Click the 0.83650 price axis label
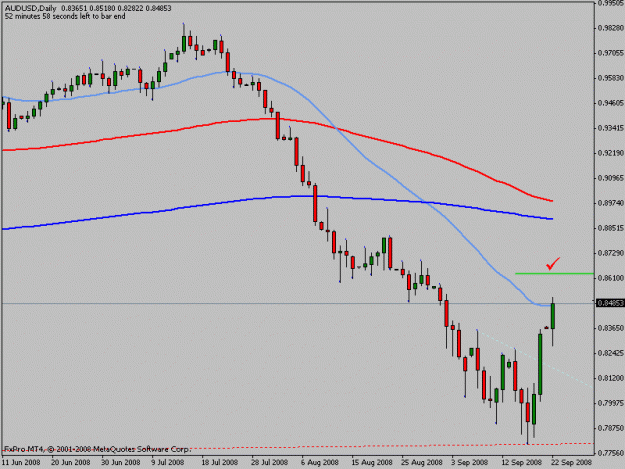 click(610, 328)
